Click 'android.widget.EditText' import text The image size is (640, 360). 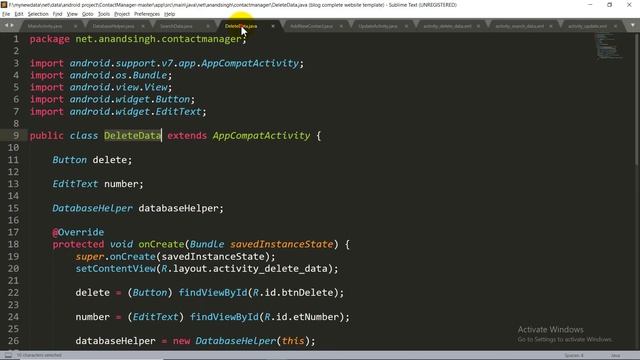click(x=136, y=111)
